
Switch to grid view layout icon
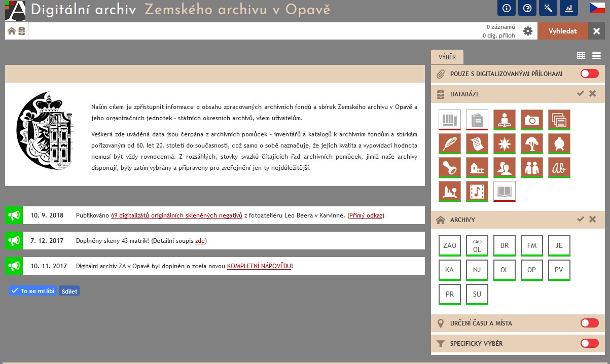(x=581, y=55)
